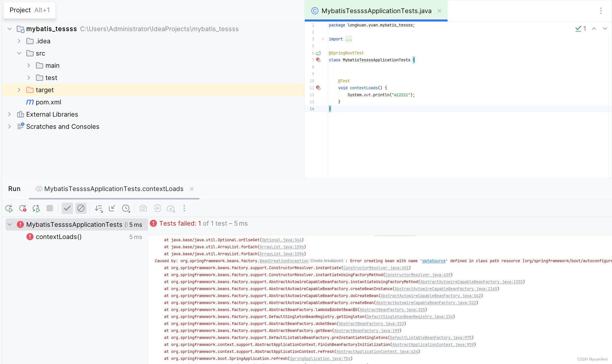Collapse the src folder in project tree
Screen dimensions: 612x364
coord(19,53)
